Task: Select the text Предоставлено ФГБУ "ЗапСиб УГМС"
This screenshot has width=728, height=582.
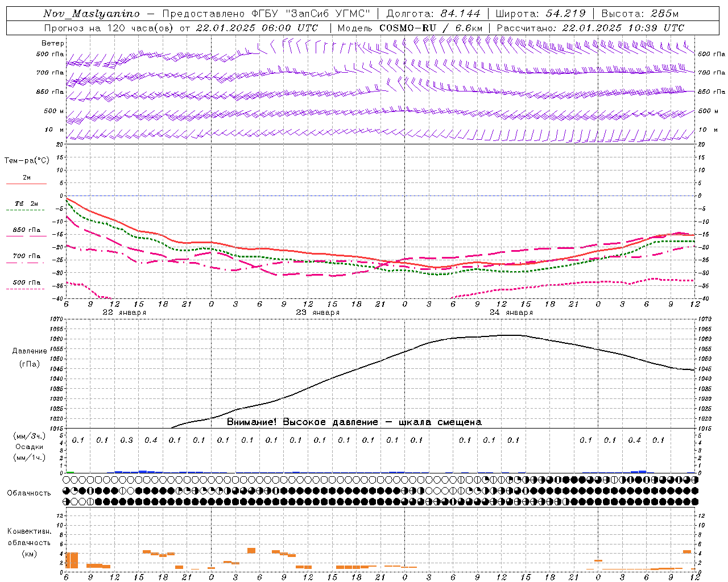Action: (x=267, y=14)
